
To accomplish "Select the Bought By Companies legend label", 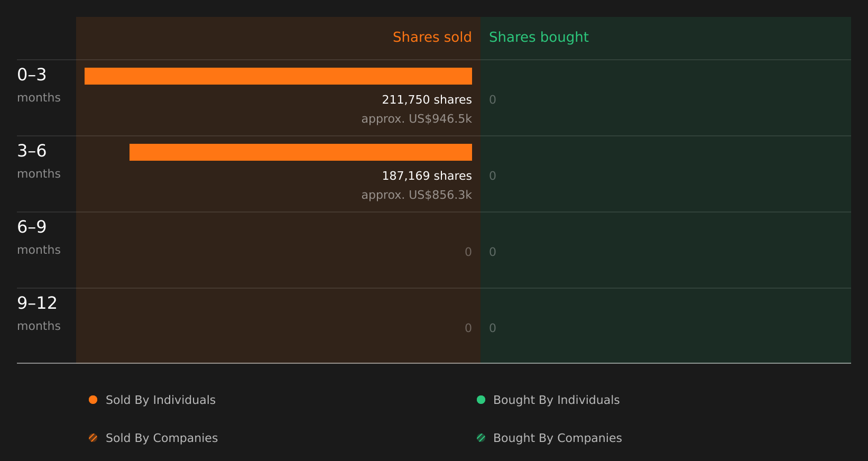I will click(x=557, y=438).
